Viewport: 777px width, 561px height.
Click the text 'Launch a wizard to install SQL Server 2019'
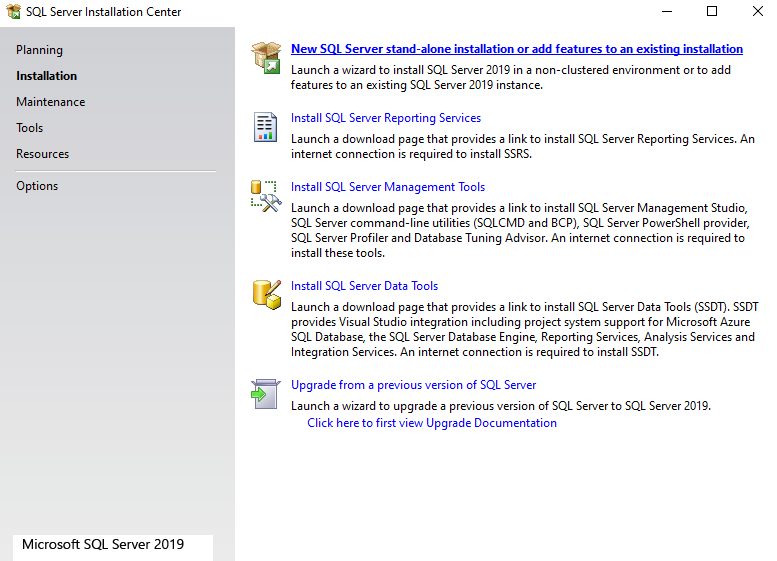[400, 70]
